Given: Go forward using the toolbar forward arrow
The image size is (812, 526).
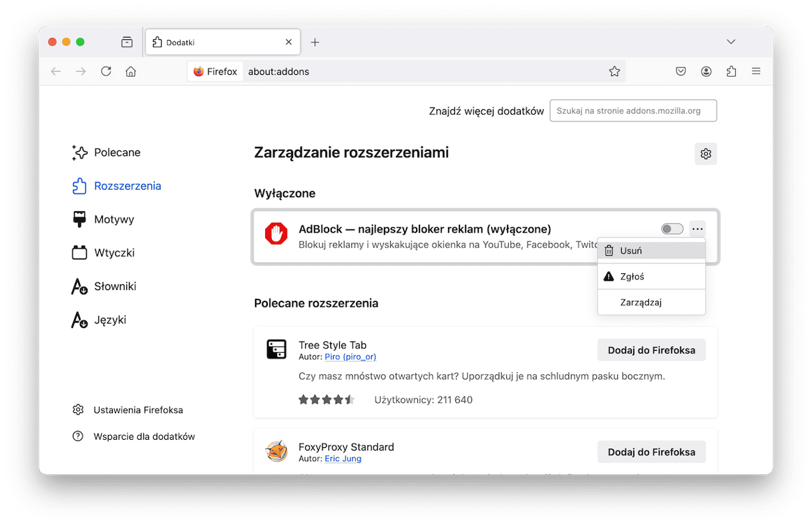Looking at the screenshot, I should point(81,72).
